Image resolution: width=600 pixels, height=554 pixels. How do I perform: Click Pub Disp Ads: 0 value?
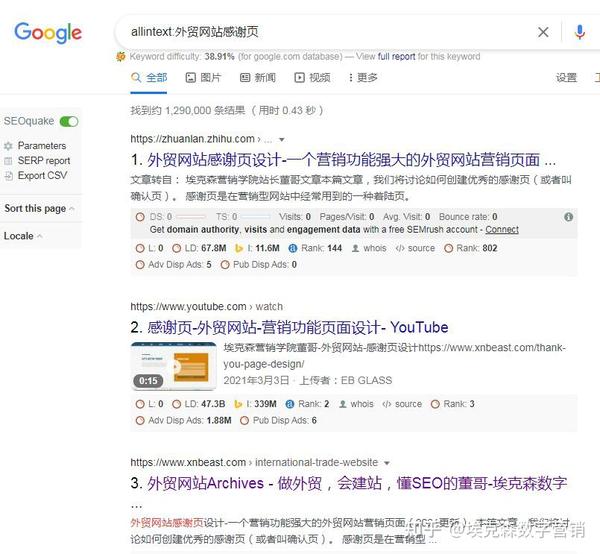pyautogui.click(x=259, y=265)
